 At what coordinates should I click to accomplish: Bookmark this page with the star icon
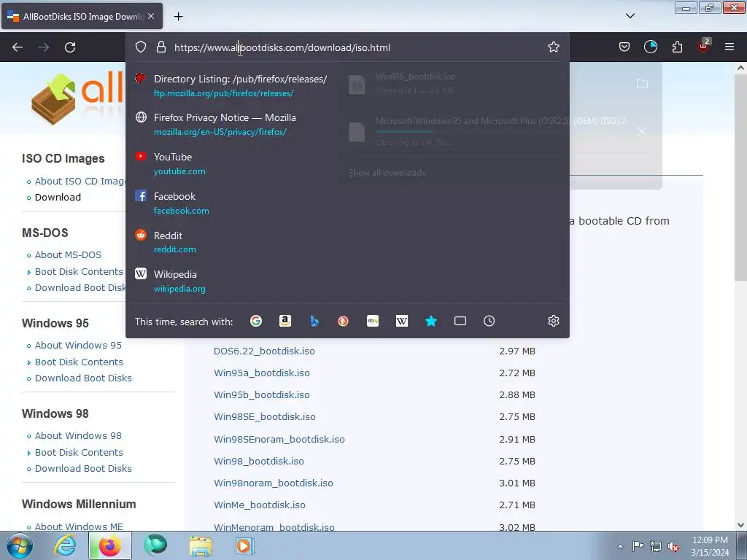(553, 47)
